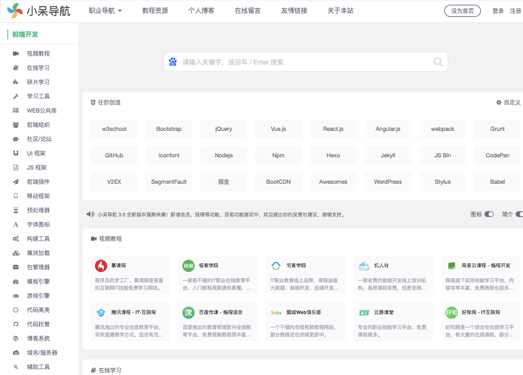Open the 关于本站 menu item
The height and width of the screenshot is (375, 523).
340,11
